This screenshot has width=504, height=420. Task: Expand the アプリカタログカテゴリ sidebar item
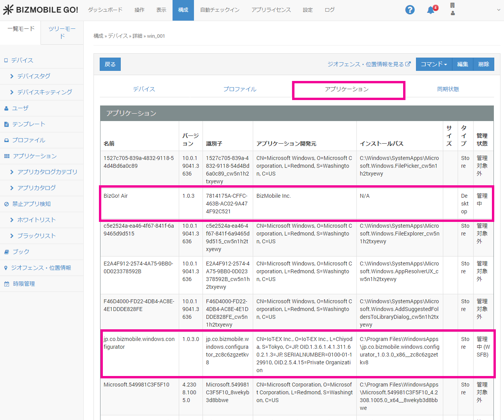point(47,172)
